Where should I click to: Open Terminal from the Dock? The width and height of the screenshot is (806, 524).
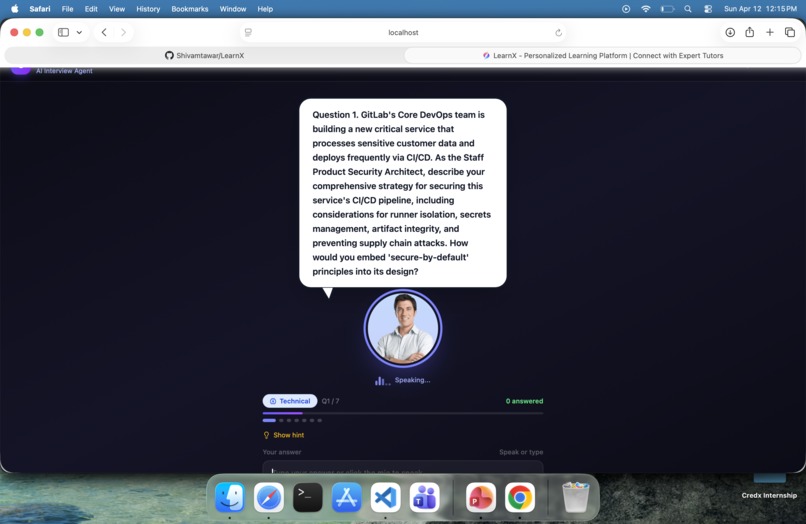click(307, 497)
